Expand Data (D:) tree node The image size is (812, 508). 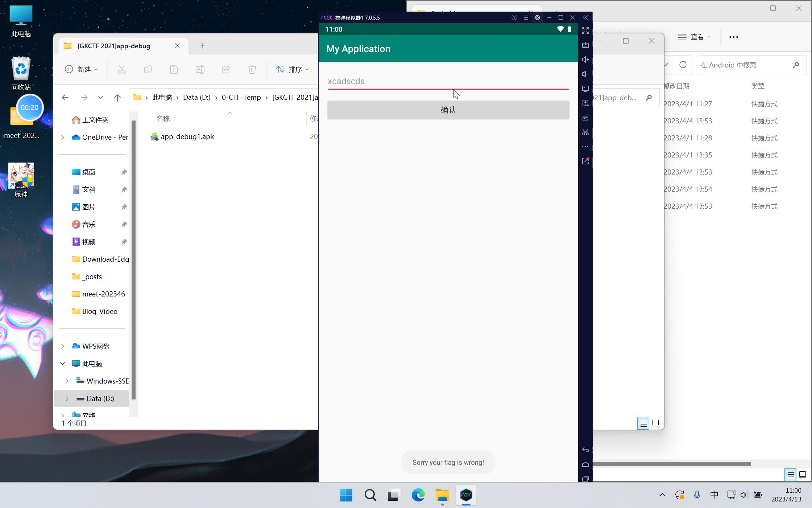(67, 398)
